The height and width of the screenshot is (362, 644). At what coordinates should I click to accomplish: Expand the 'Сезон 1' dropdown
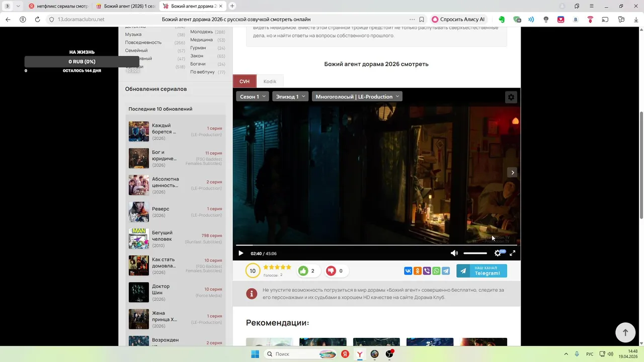(x=253, y=97)
